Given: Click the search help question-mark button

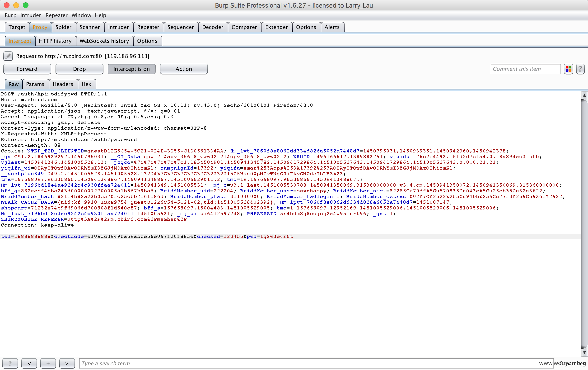Looking at the screenshot, I should [x=10, y=363].
